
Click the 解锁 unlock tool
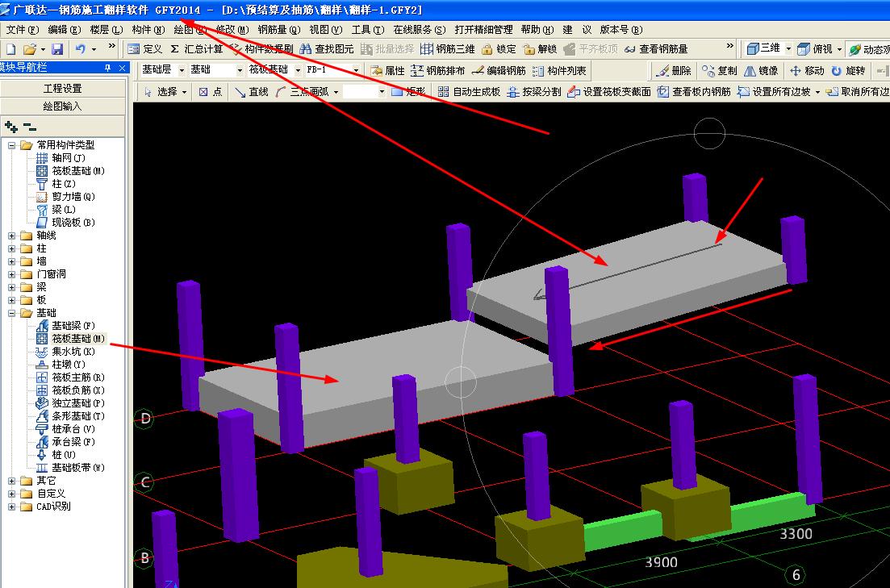click(541, 49)
